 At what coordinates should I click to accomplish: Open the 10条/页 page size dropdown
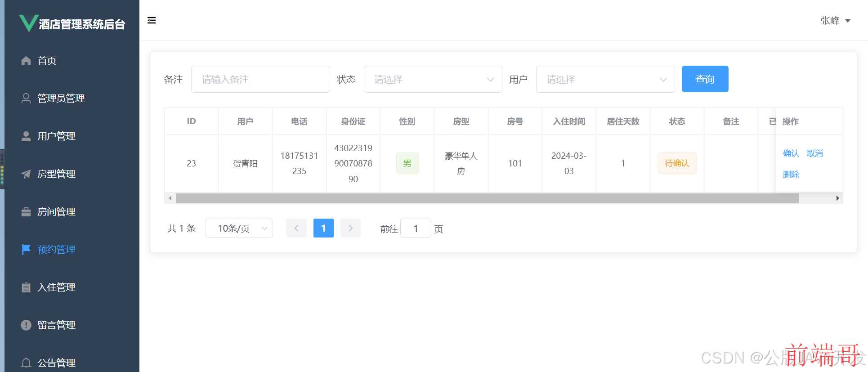[x=239, y=228]
